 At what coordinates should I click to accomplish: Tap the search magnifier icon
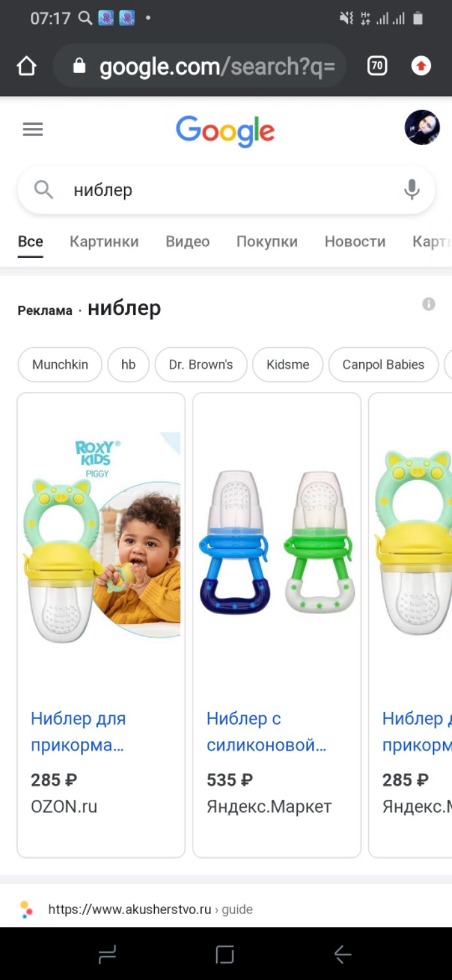click(44, 190)
